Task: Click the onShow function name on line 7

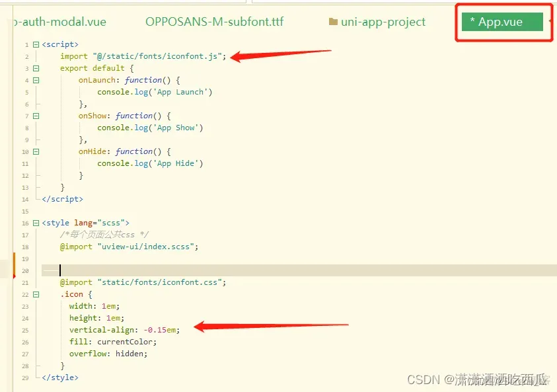Action: click(93, 116)
